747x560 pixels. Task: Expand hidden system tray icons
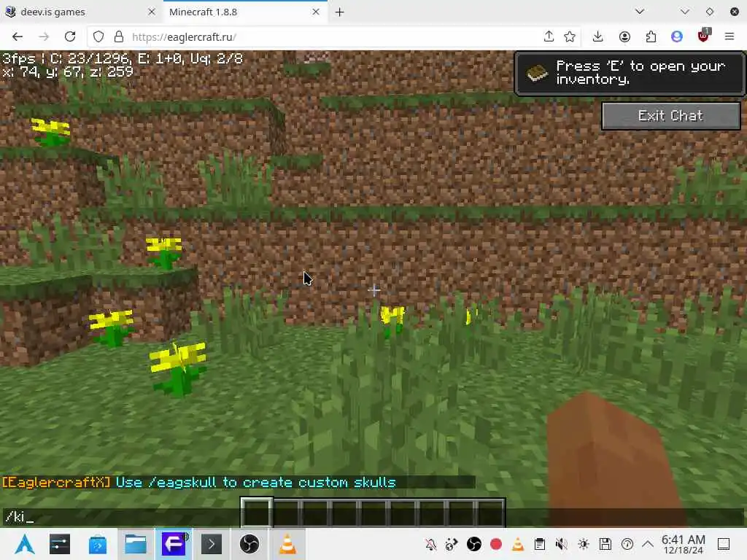[648, 544]
